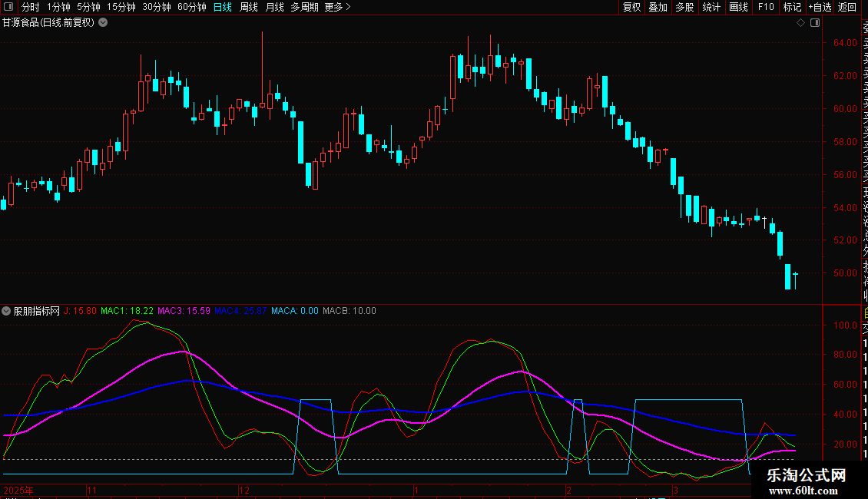The width and height of the screenshot is (868, 499).
Task: Select the 5分钟 period tab
Action: pyautogui.click(x=88, y=7)
